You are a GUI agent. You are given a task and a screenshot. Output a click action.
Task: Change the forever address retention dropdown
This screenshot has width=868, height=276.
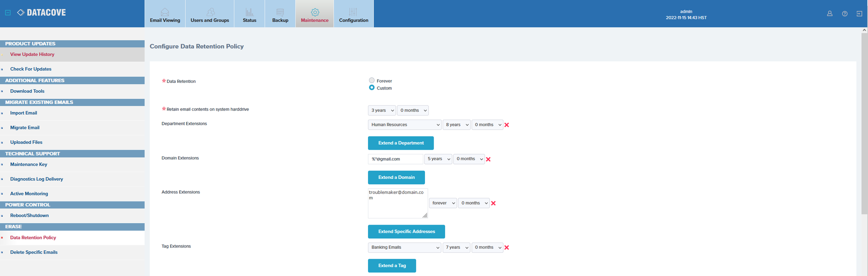click(x=443, y=203)
